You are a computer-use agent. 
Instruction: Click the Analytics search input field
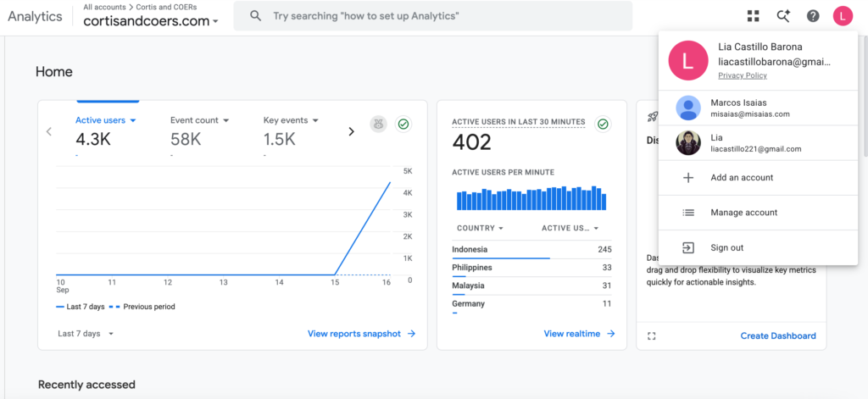(433, 15)
